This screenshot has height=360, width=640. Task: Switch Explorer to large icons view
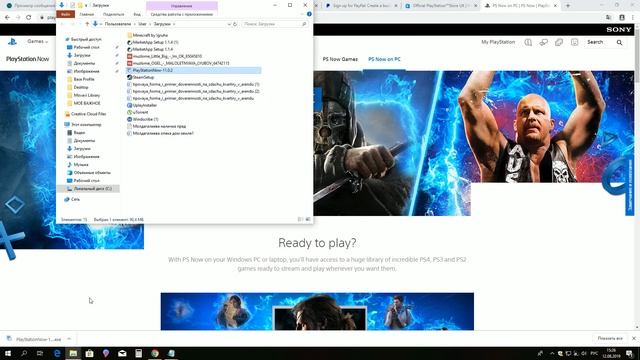[x=308, y=220]
